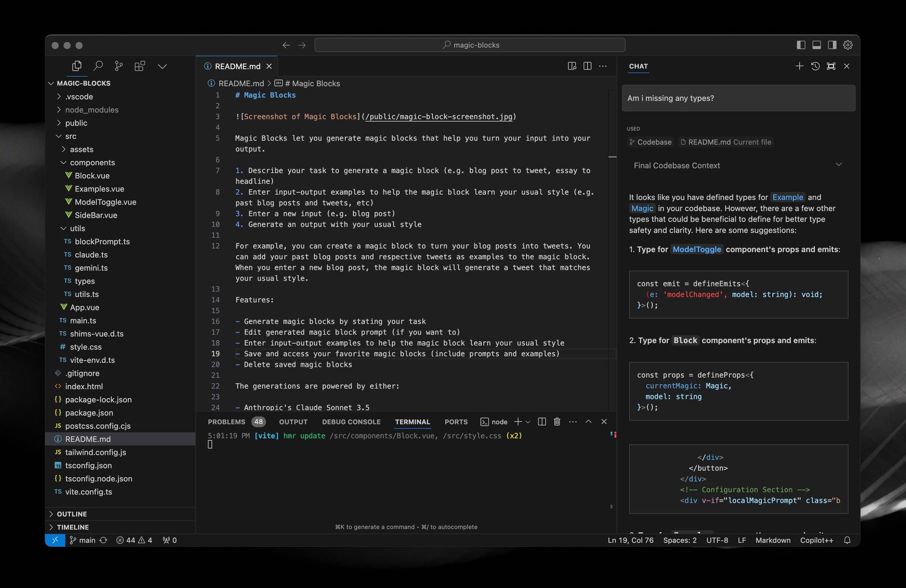Follow the Example type link
Screen dimensions: 906x588
(x=788, y=197)
